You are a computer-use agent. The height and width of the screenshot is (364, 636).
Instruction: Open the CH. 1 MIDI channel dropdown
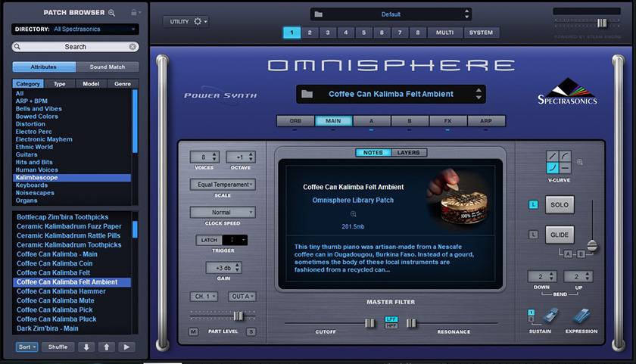[x=204, y=297]
